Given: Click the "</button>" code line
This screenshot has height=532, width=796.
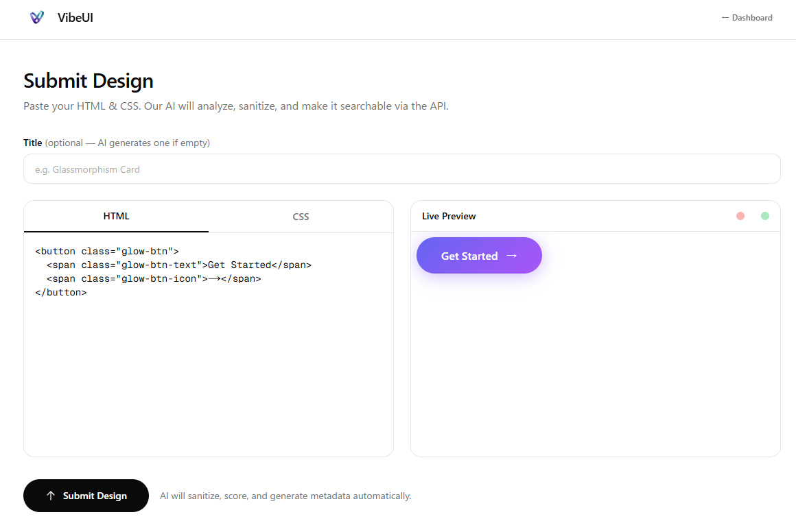Looking at the screenshot, I should click(x=61, y=293).
